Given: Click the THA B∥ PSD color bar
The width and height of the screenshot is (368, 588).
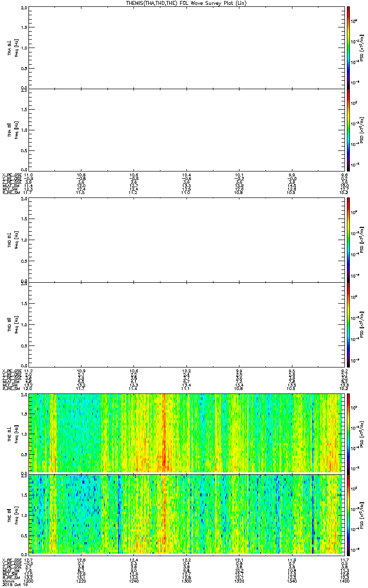Looking at the screenshot, I should tap(348, 129).
